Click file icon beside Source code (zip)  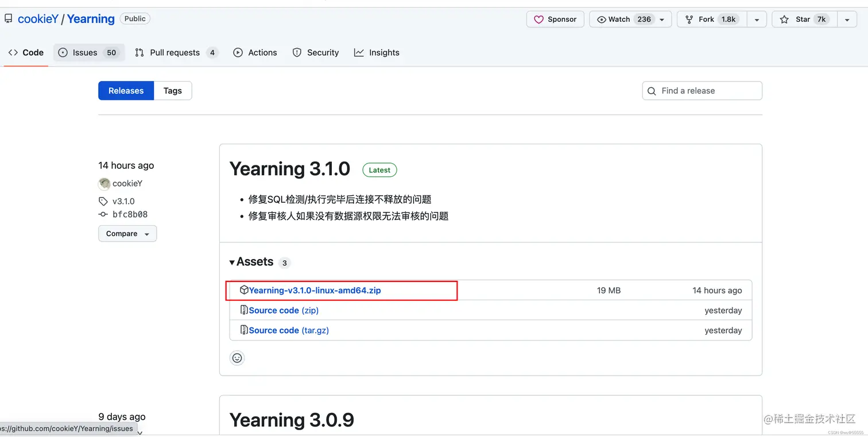[x=244, y=310]
